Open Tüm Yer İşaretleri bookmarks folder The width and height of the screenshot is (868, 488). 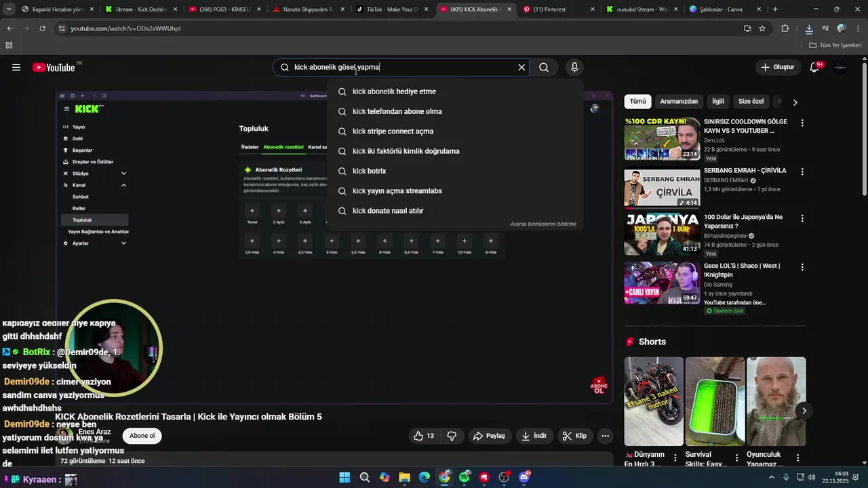pos(835,45)
